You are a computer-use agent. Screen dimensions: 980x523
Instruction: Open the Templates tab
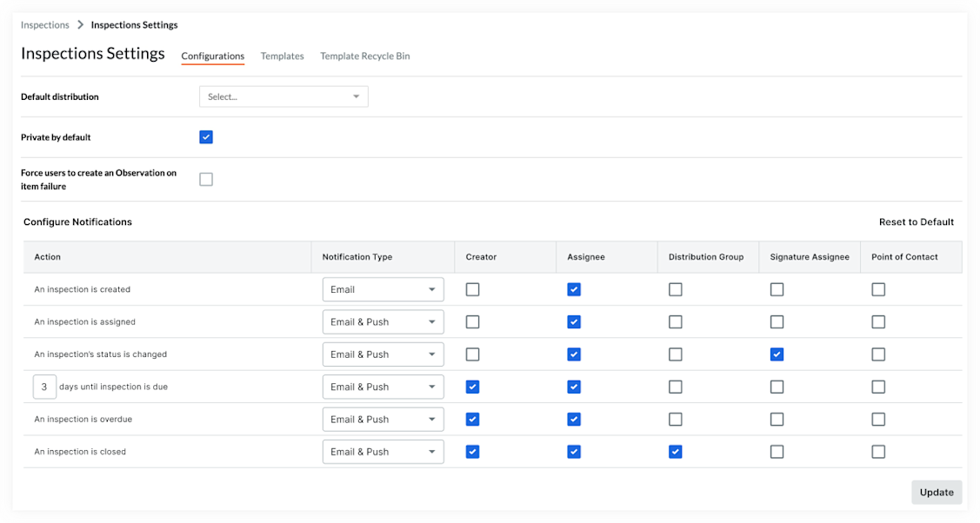click(x=282, y=56)
